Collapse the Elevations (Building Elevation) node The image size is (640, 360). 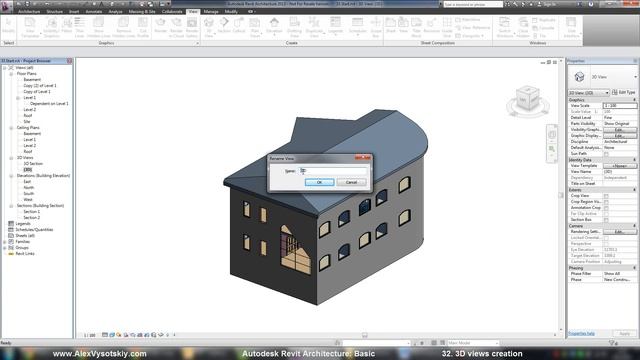pos(11,176)
